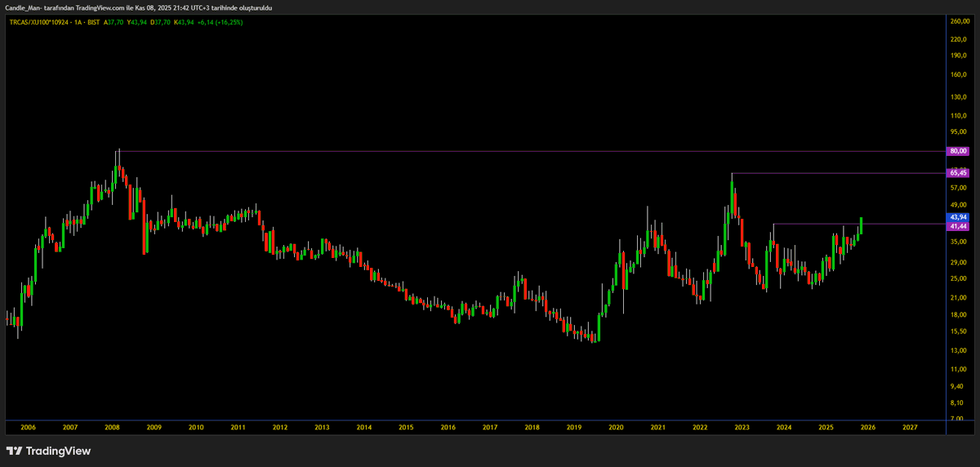The width and height of the screenshot is (980, 467).
Task: Select the 41,44 purple price label
Action: point(958,225)
